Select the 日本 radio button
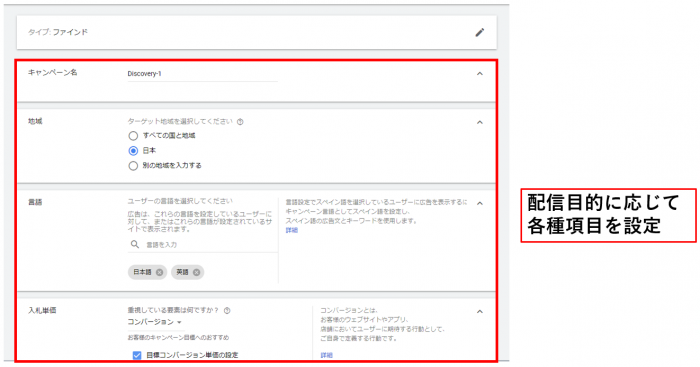The image size is (700, 367). (133, 151)
